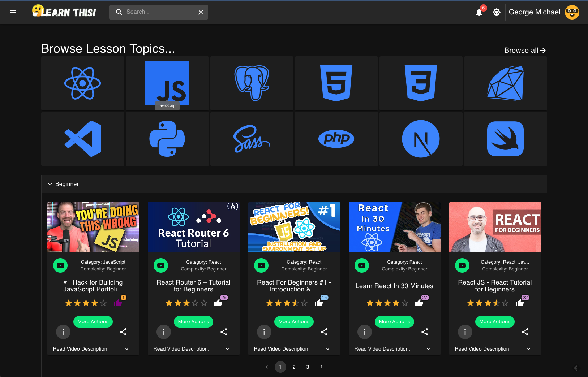Open React In 30 Minutes thumbnail
This screenshot has height=377, width=588.
pos(395,227)
